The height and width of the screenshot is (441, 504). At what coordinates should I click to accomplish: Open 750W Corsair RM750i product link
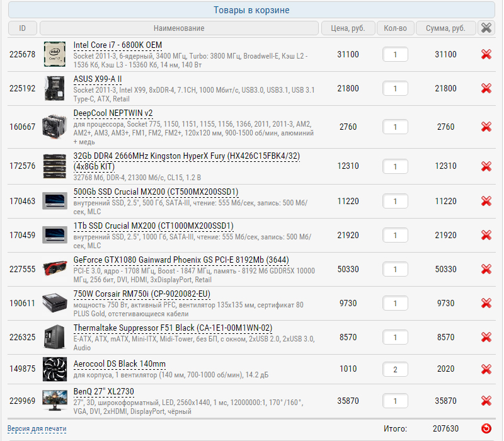click(x=142, y=294)
